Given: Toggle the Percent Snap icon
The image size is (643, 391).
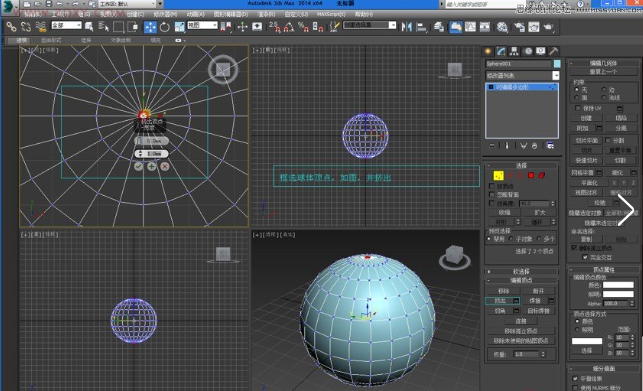Looking at the screenshot, I should click(x=303, y=27).
